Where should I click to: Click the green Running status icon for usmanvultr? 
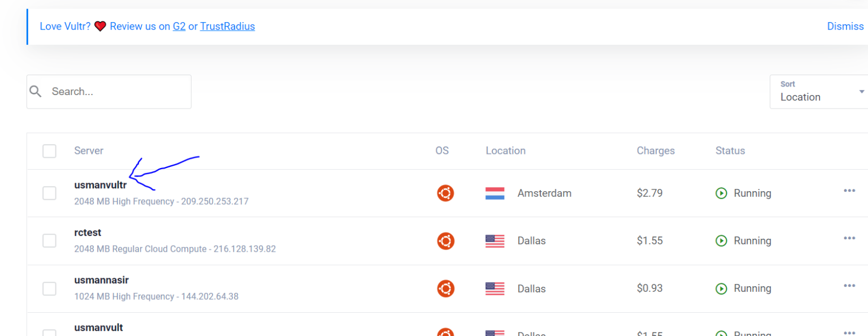point(722,193)
